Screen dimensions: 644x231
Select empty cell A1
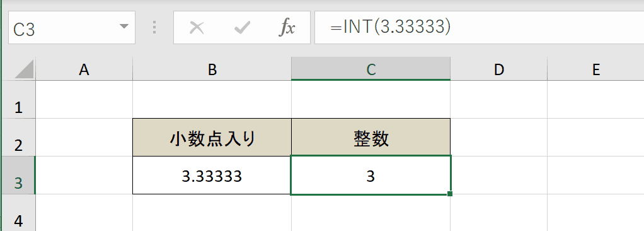pyautogui.click(x=84, y=100)
